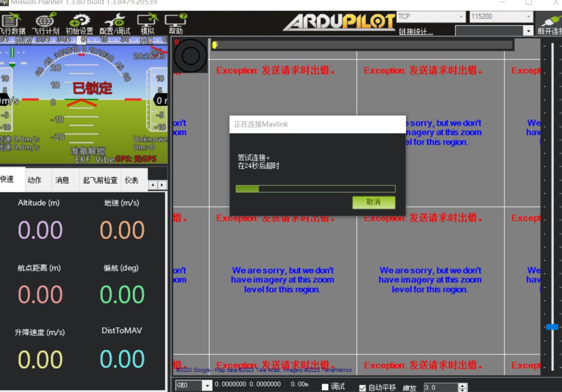Screen dimensions: 562x392
Task: Toggle the 自动平移 auto pan checkbox
Action: tap(362, 388)
